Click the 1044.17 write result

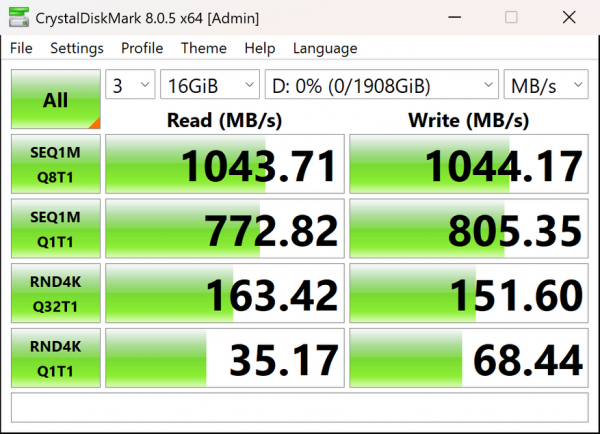click(469, 164)
